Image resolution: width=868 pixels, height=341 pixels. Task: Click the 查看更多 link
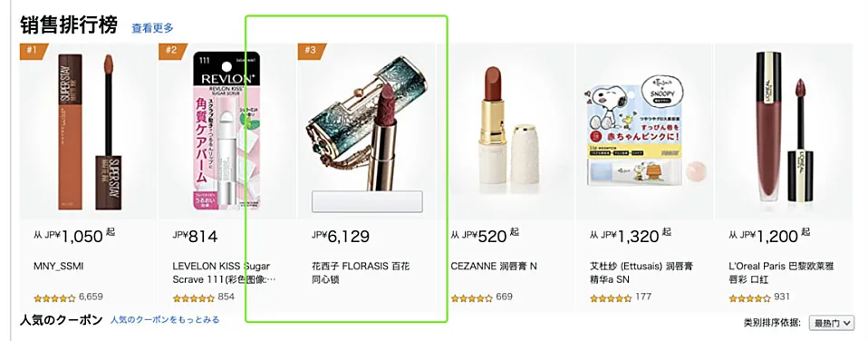[152, 28]
